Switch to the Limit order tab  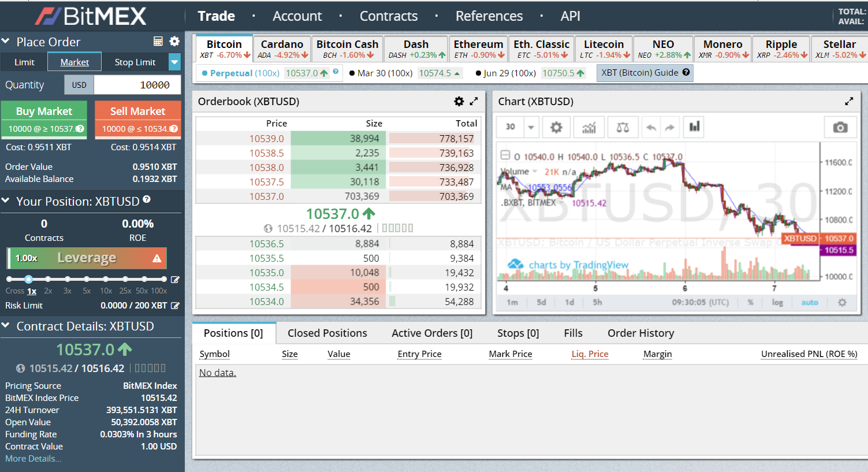click(x=24, y=62)
